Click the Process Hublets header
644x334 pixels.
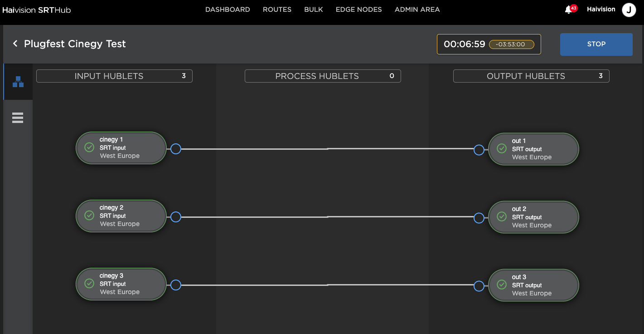323,76
